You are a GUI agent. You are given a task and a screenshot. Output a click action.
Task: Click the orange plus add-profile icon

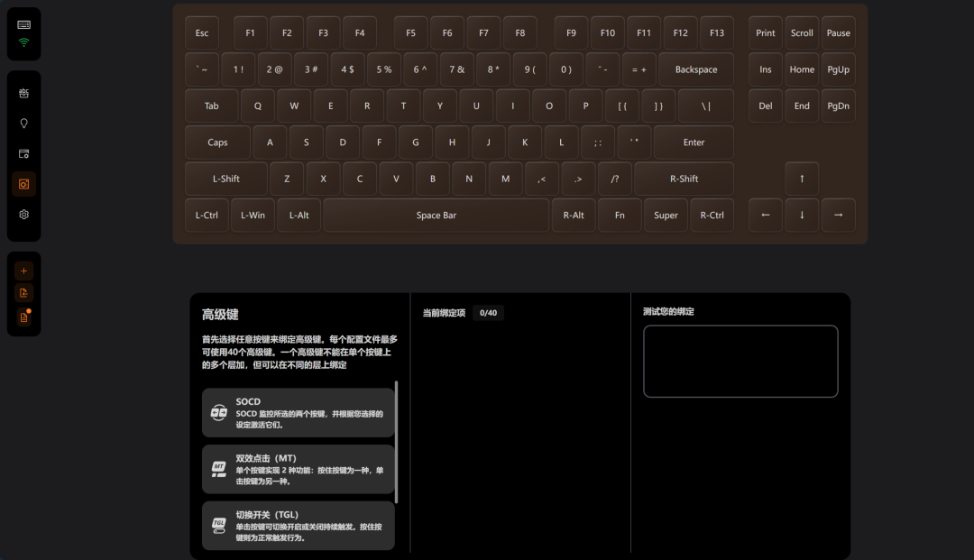pos(23,271)
